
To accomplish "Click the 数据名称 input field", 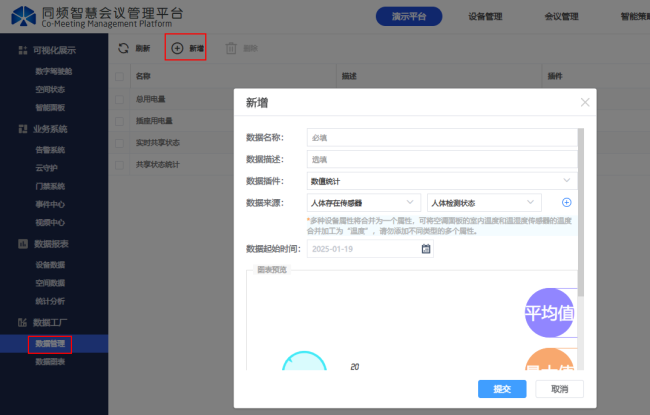I will click(x=441, y=137).
